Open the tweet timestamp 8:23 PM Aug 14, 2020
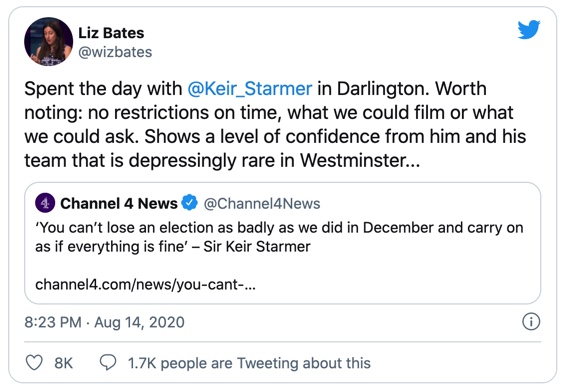This screenshot has width=566, height=391. pos(104,322)
